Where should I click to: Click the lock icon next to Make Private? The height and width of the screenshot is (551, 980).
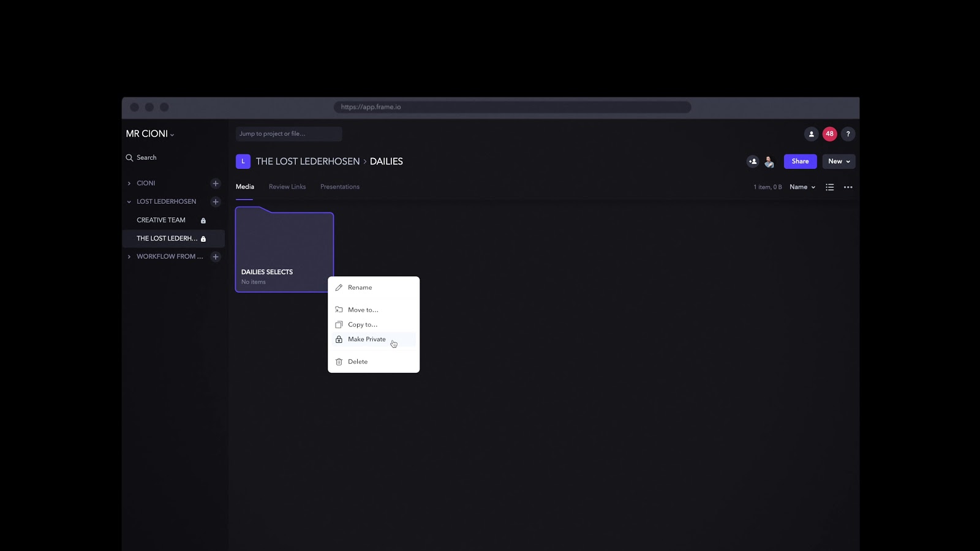coord(339,339)
